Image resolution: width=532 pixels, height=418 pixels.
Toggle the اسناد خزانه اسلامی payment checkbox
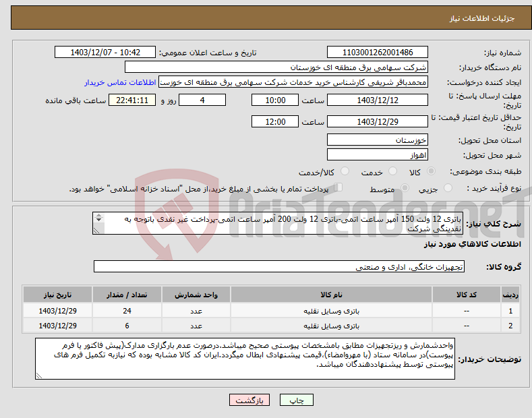(338, 187)
